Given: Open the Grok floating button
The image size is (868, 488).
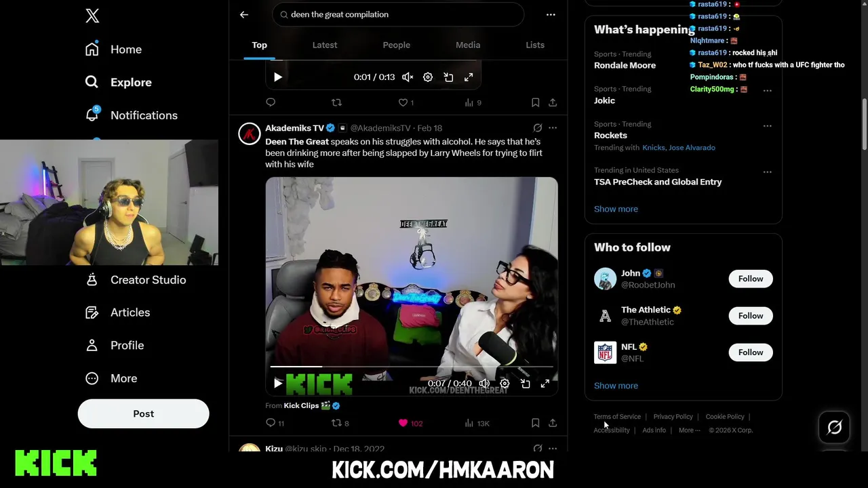Looking at the screenshot, I should pyautogui.click(x=835, y=427).
